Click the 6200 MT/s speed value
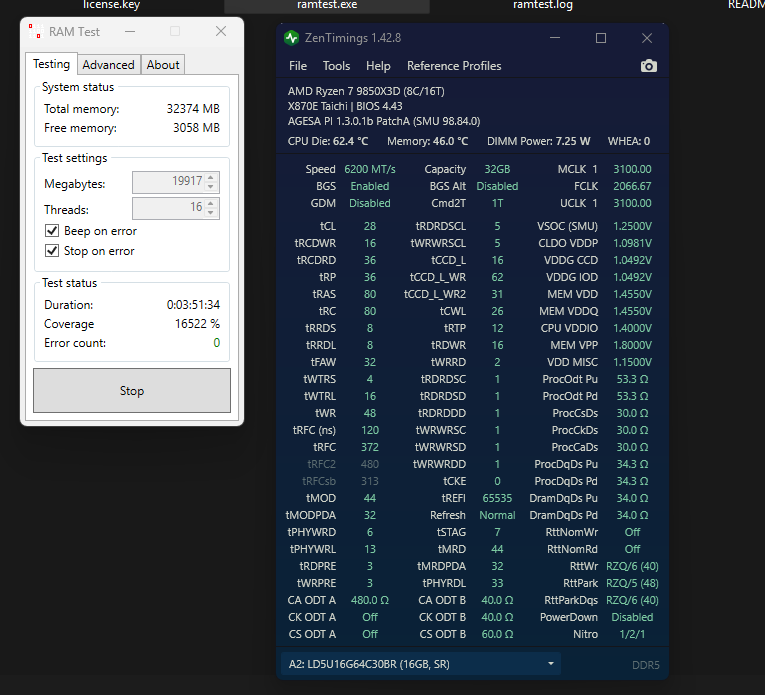 [370, 169]
